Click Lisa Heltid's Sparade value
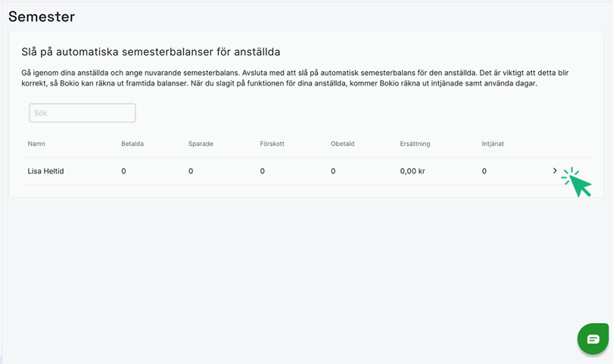The height and width of the screenshot is (364, 613). pyautogui.click(x=191, y=171)
